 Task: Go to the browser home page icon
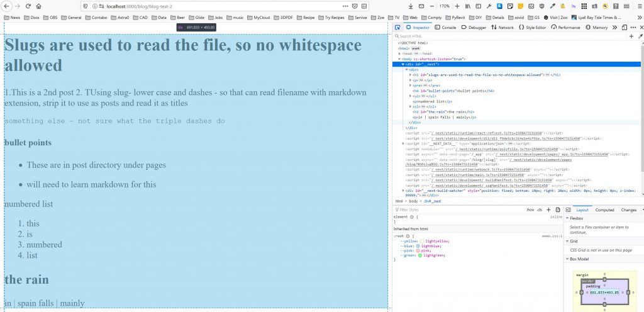pyautogui.click(x=38, y=6)
